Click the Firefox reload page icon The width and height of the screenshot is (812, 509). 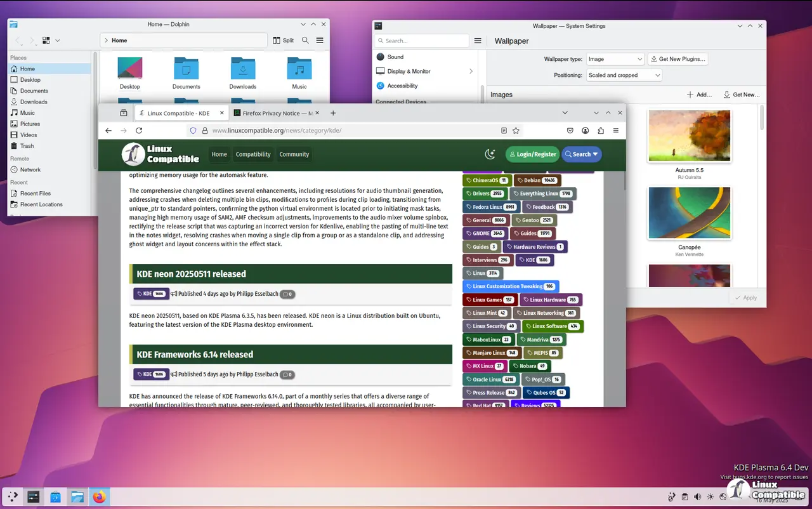pyautogui.click(x=139, y=131)
